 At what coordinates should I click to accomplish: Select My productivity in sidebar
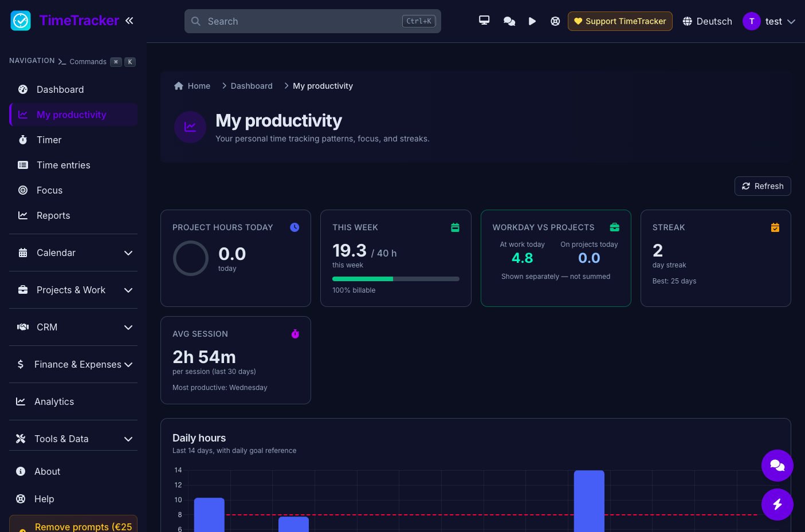(x=73, y=115)
